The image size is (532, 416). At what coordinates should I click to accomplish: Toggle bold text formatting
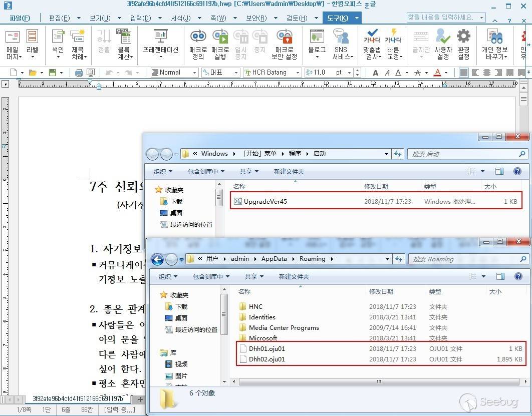[x=376, y=73]
